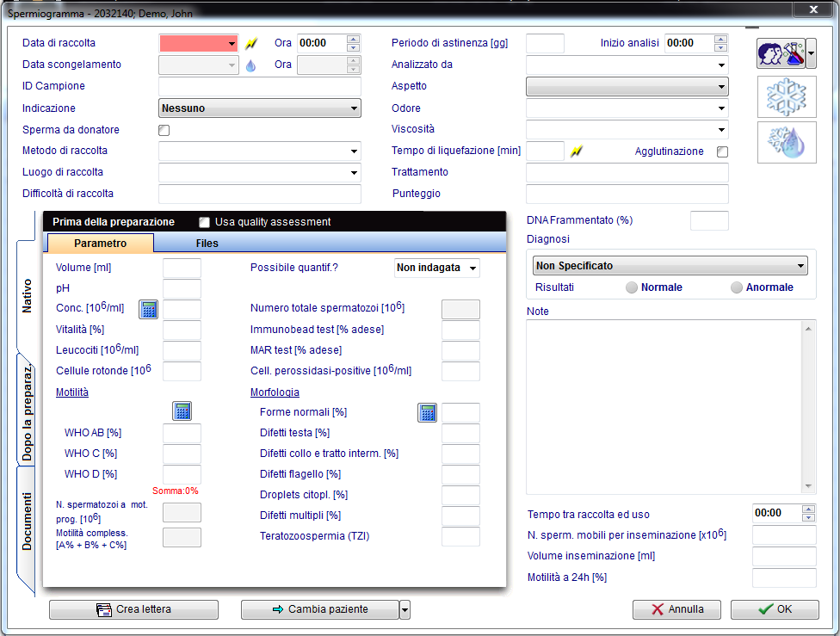840x636 pixels.
Task: Open the Forme normali calculator icon
Action: point(427,412)
